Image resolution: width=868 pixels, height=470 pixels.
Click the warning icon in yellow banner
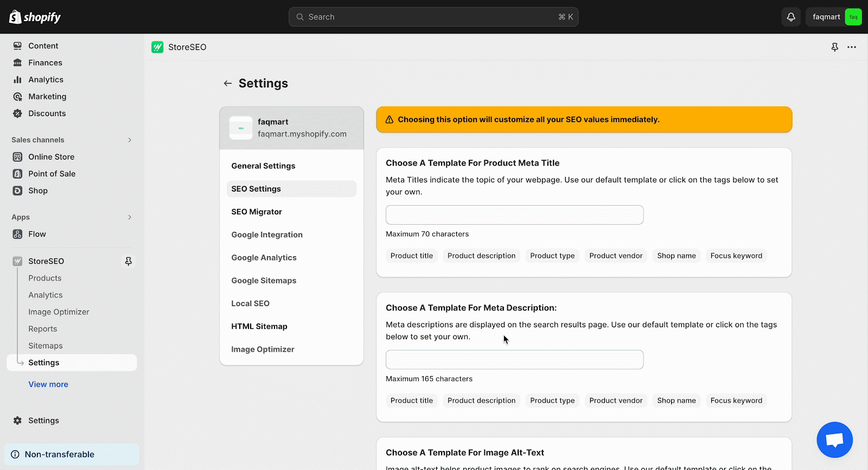point(389,119)
